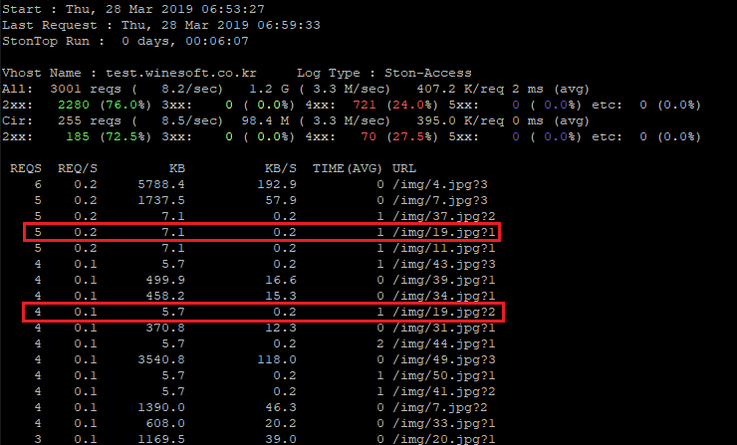The height and width of the screenshot is (445, 737).
Task: Select URL /img/43.jpg?3
Action: 444,264
